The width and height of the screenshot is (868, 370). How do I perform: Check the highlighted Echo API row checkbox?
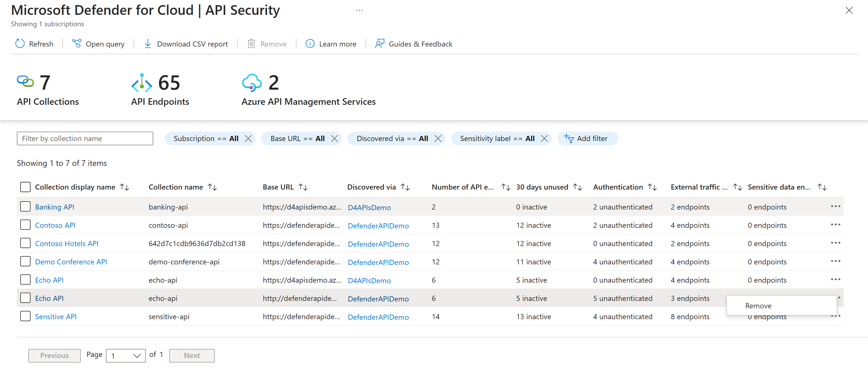[x=25, y=297]
